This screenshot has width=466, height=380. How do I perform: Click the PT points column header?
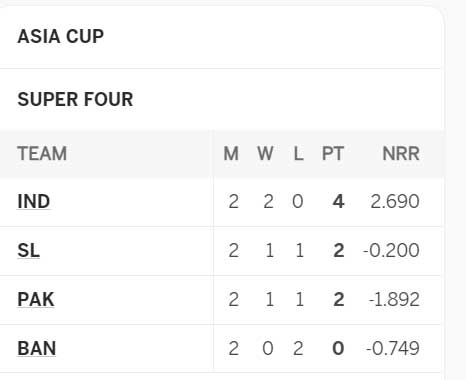(x=333, y=154)
